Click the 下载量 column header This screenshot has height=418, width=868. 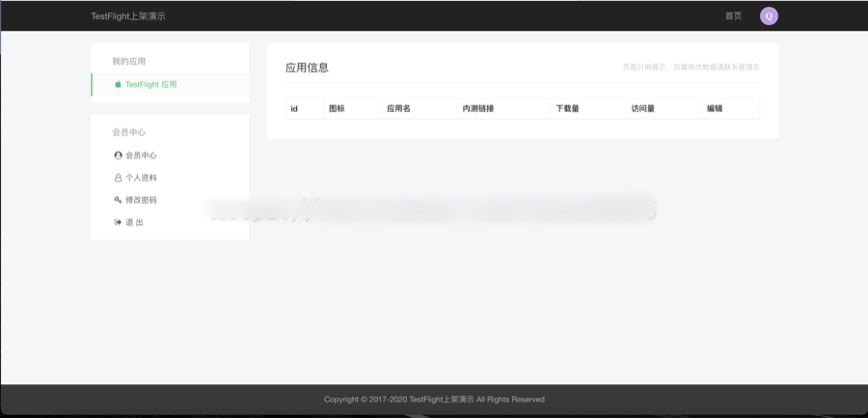pyautogui.click(x=567, y=109)
